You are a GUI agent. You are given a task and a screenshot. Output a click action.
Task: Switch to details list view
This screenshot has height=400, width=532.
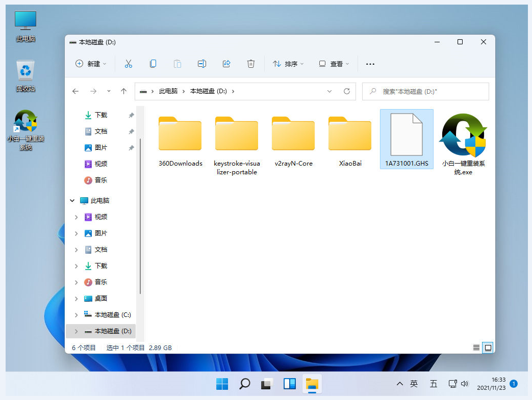coord(476,348)
